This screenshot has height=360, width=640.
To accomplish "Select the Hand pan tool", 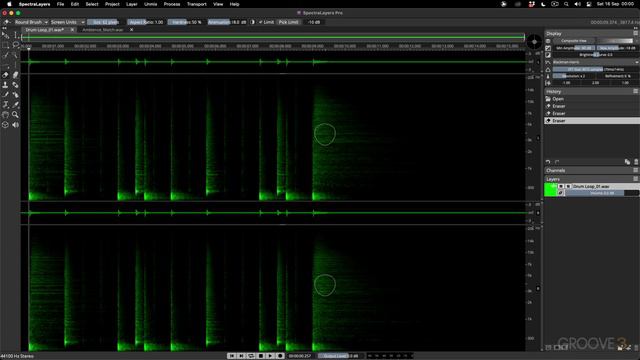I will [5, 115].
